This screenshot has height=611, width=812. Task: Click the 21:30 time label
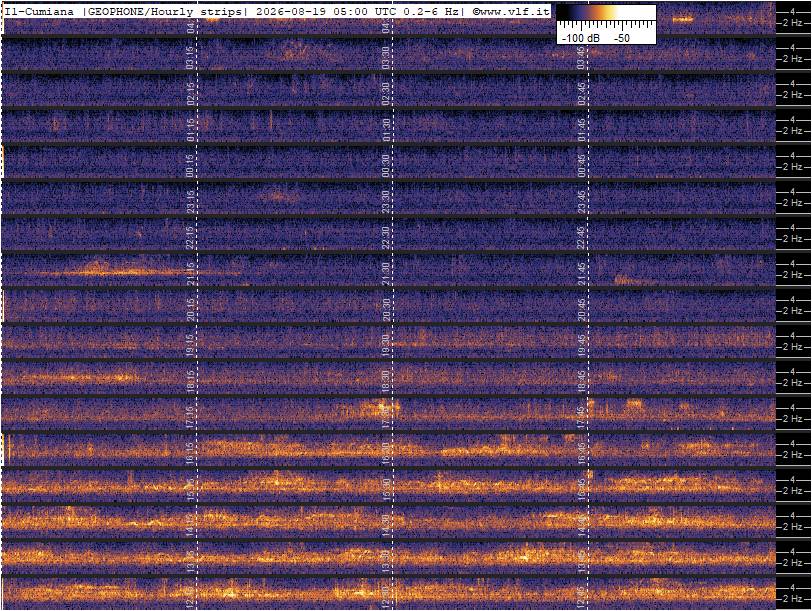tap(385, 274)
